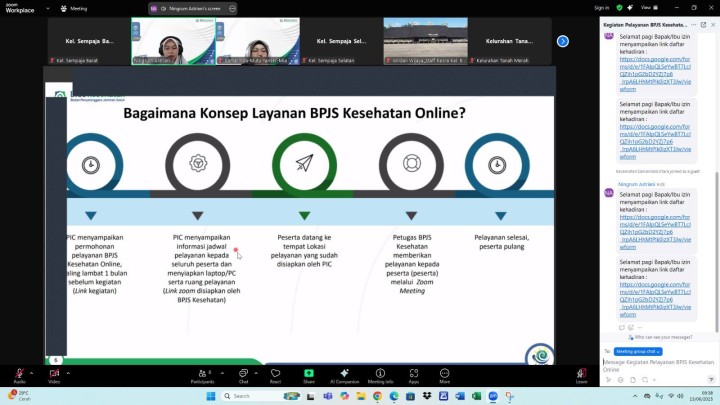This screenshot has width=720, height=405.
Task: Select Kelurahan Tanah Merah participant tile
Action: point(509,41)
